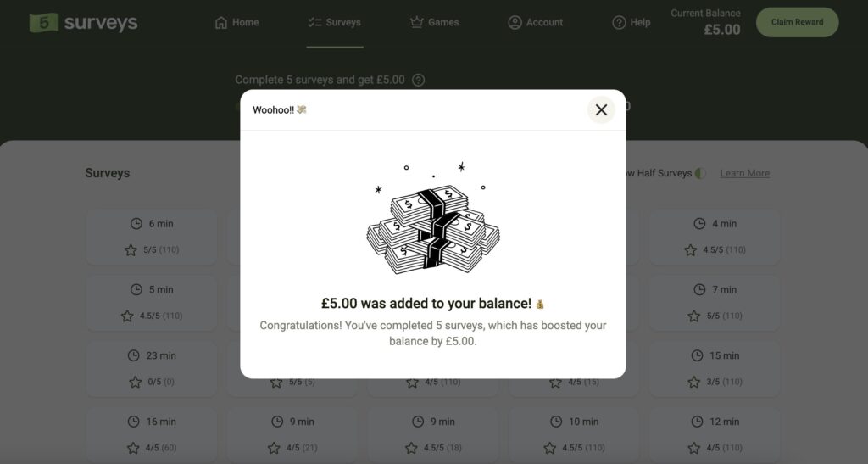Pick the 16 min survey card
This screenshot has height=464, width=868.
click(x=152, y=433)
